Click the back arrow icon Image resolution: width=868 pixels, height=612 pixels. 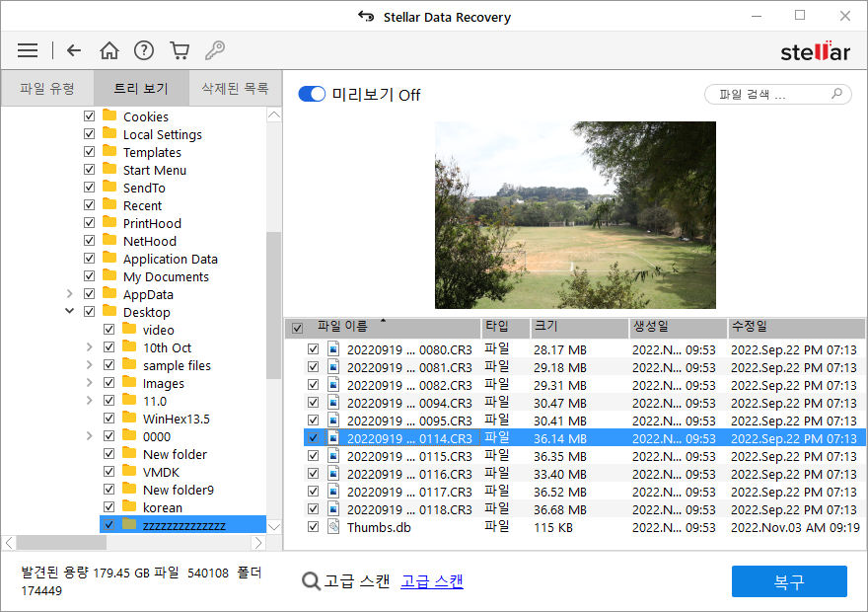[74, 50]
